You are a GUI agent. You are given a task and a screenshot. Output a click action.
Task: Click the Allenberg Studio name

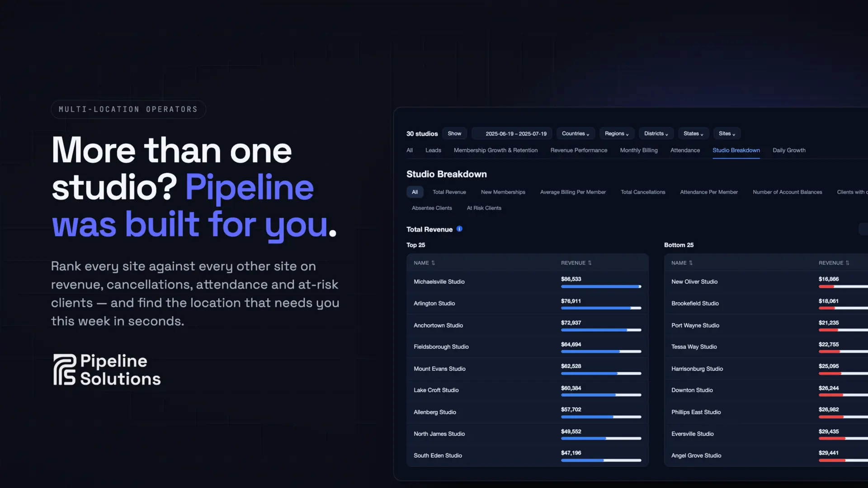pos(434,412)
